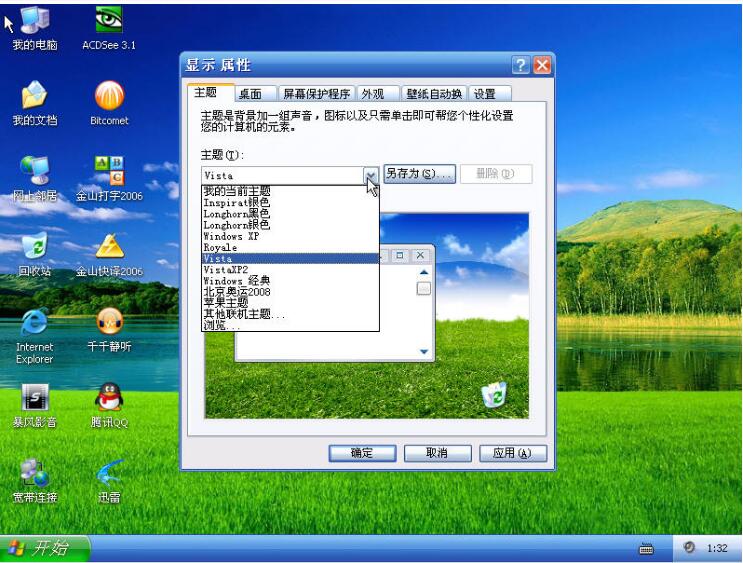Switch to the 设置 tab
Image resolution: width=743 pixels, height=563 pixels.
click(490, 94)
